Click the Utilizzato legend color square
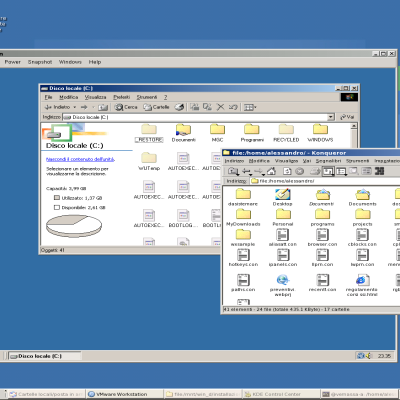 point(57,198)
